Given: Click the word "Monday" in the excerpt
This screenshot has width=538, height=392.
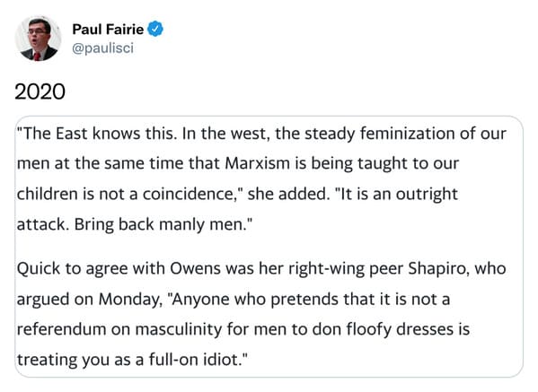Looking at the screenshot, I should point(129,299).
